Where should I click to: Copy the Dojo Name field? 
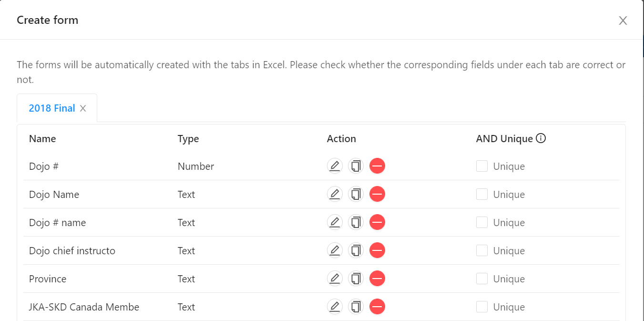[356, 194]
